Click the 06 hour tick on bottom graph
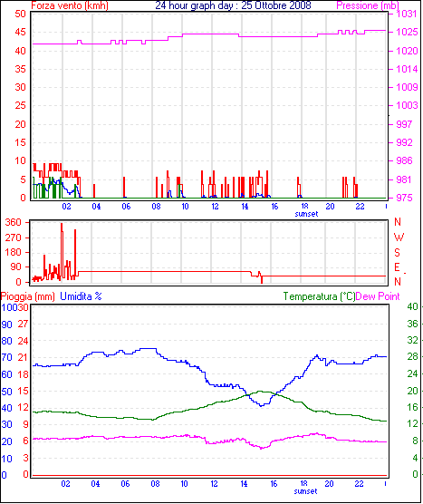The width and height of the screenshot is (423, 504). pos(125,484)
